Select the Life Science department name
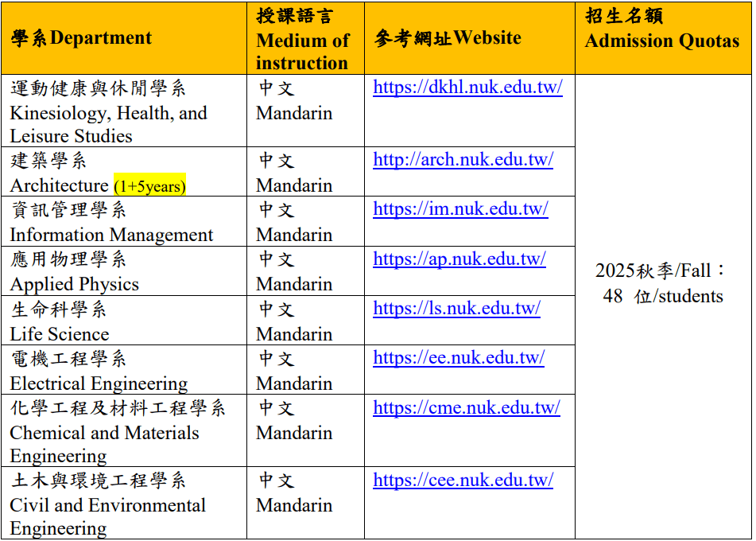The height and width of the screenshot is (541, 756). (x=60, y=334)
